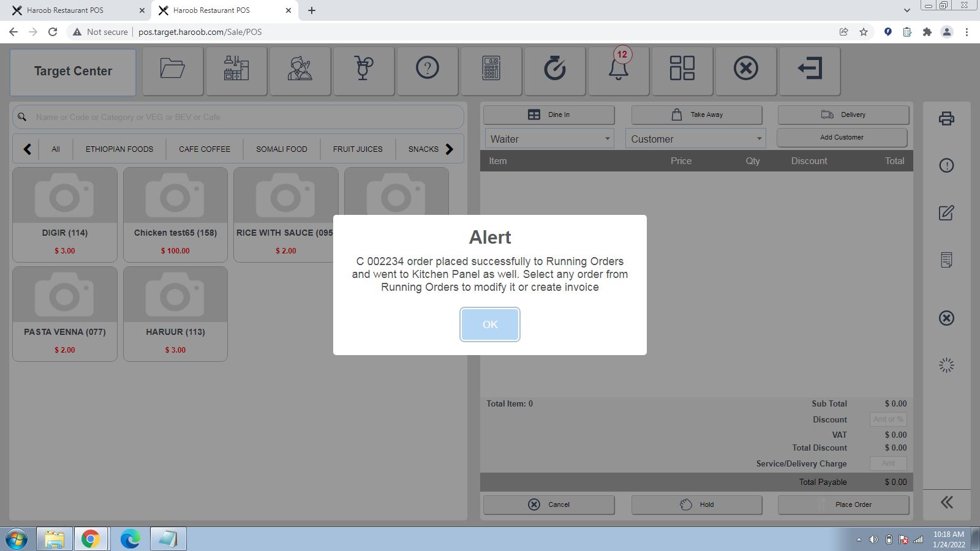Click the loading spinner sidebar icon
Viewport: 980px width, 551px height.
tap(946, 365)
